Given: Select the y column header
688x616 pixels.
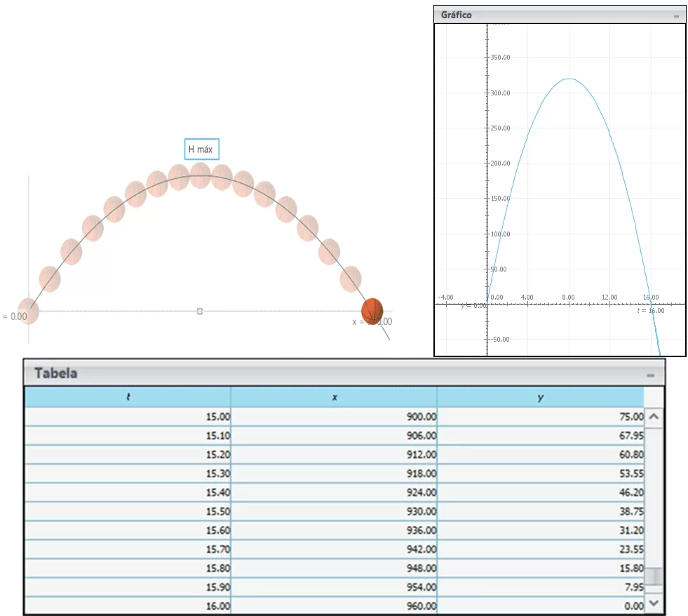Looking at the screenshot, I should pyautogui.click(x=541, y=397).
